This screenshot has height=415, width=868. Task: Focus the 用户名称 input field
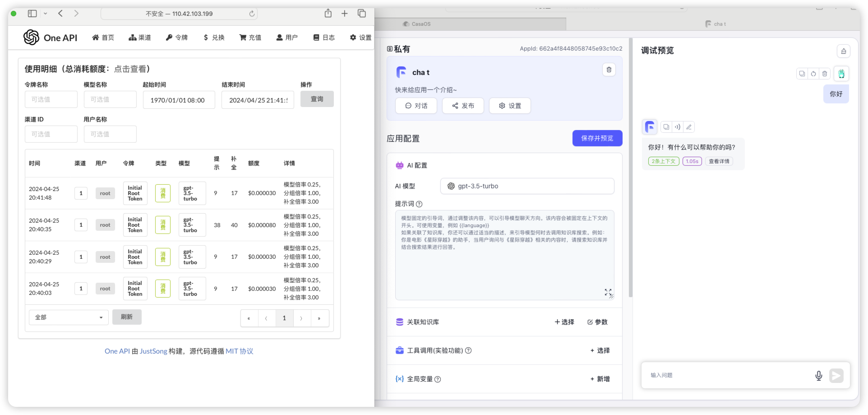tap(110, 134)
